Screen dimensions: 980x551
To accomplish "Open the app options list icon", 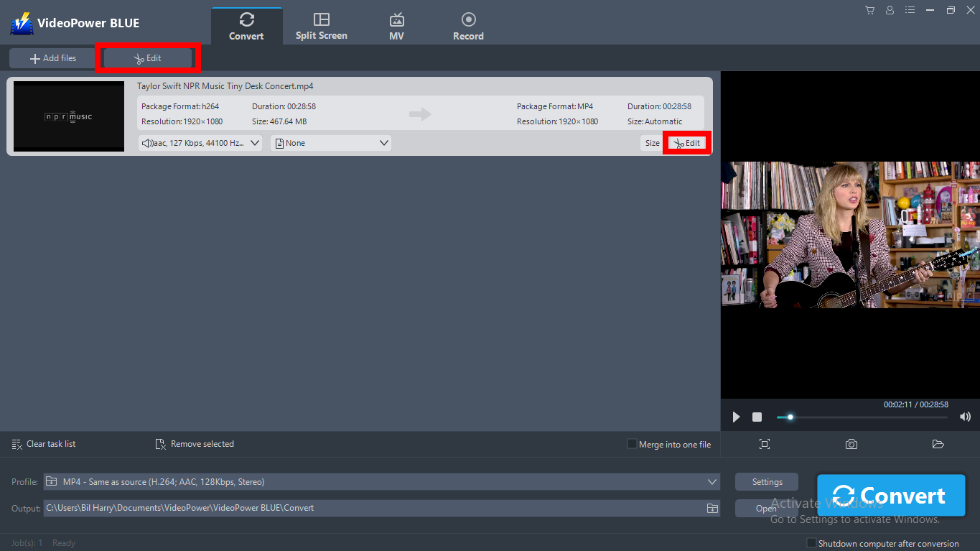I will (x=910, y=10).
